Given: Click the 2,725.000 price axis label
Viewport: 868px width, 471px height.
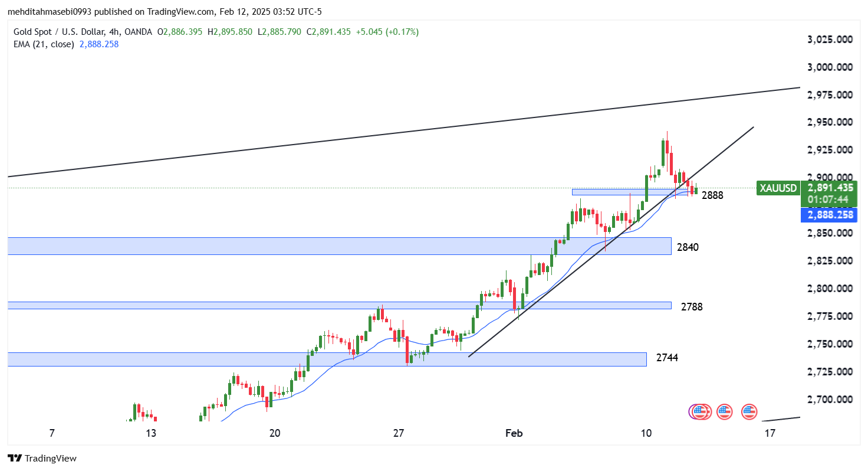Looking at the screenshot, I should tap(830, 372).
